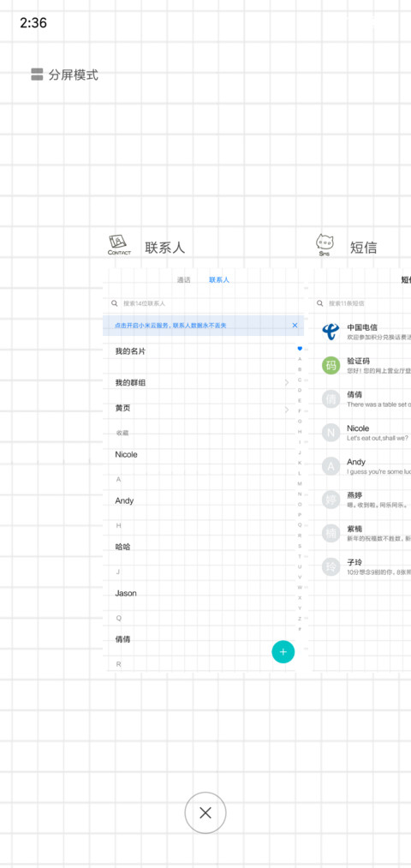
Task: Open 子玲 message thread
Action: [362, 566]
